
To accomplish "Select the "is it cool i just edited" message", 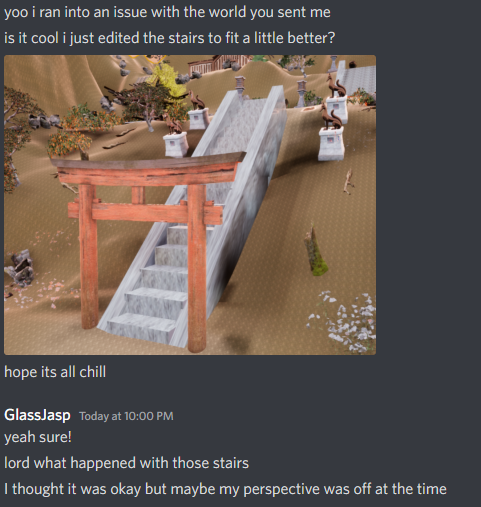I will pos(169,38).
